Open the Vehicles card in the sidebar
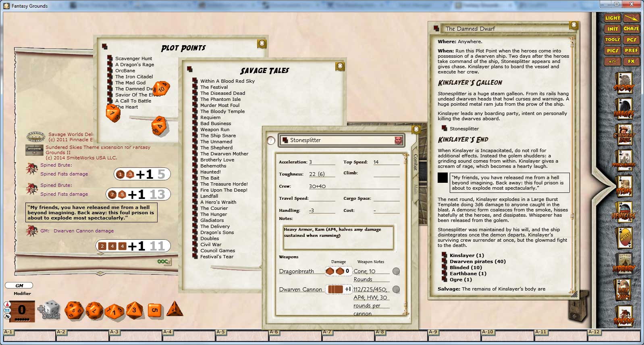The width and height of the screenshot is (644, 345). click(623, 211)
